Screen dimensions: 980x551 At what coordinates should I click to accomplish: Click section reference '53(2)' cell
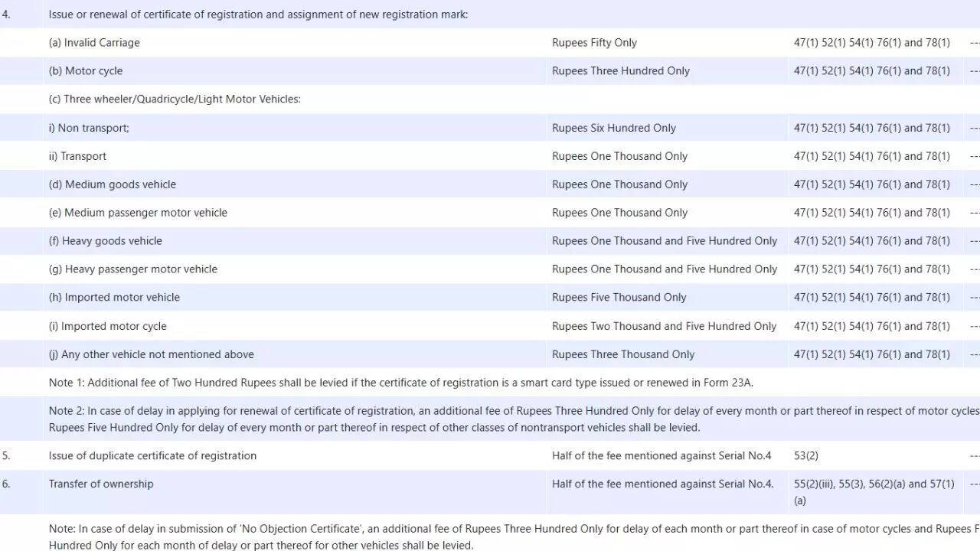805,456
